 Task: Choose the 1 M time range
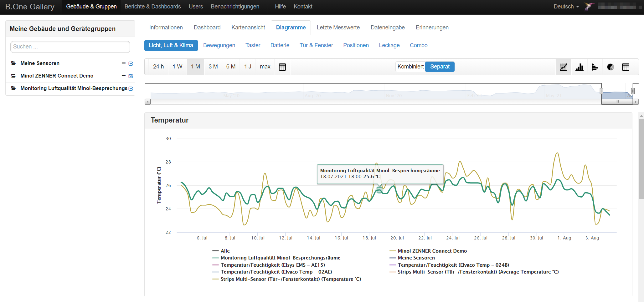[x=196, y=67]
